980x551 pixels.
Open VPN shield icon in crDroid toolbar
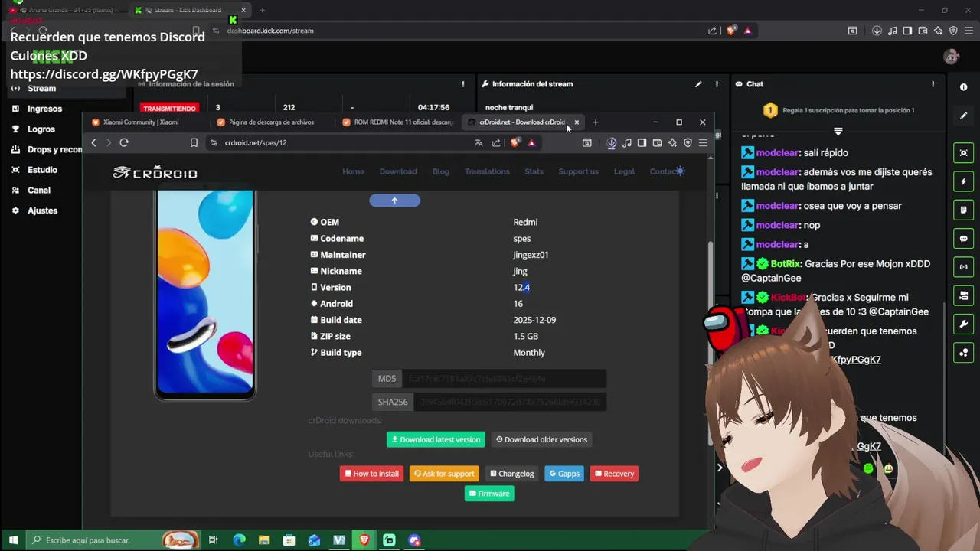click(x=688, y=142)
